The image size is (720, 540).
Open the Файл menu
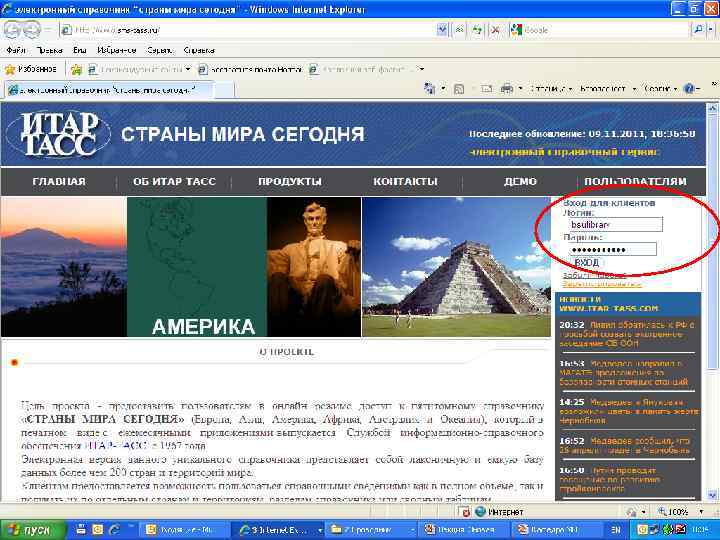click(x=16, y=50)
